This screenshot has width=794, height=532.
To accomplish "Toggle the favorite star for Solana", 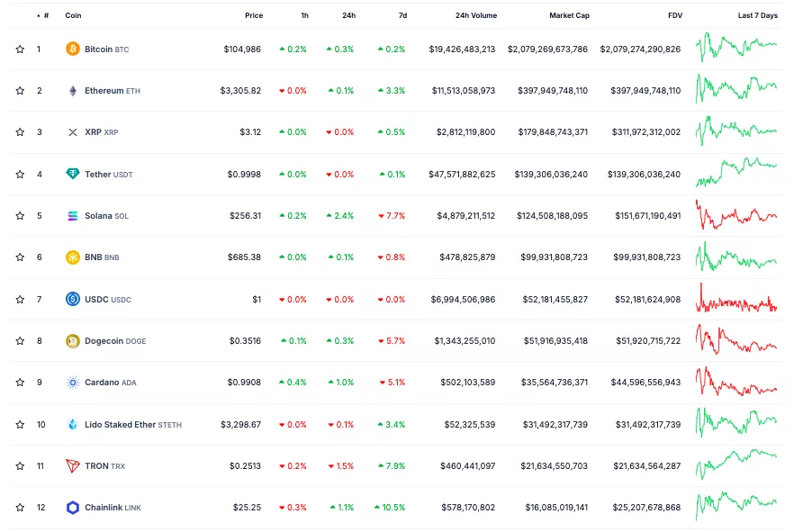I will [x=20, y=216].
